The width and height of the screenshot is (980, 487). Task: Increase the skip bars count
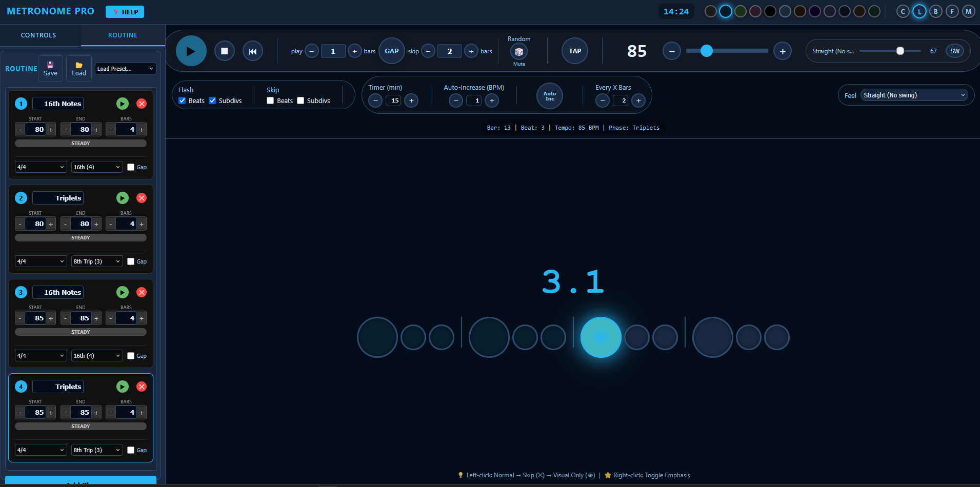point(471,51)
